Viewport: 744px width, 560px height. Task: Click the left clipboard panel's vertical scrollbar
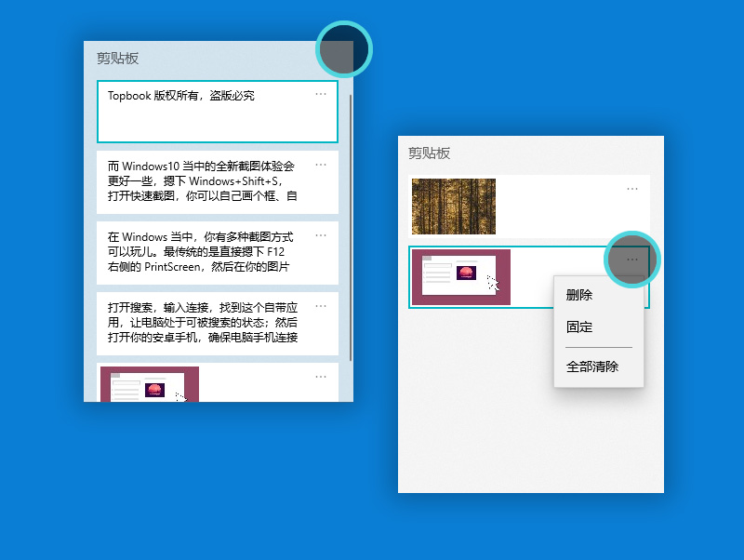(351, 228)
